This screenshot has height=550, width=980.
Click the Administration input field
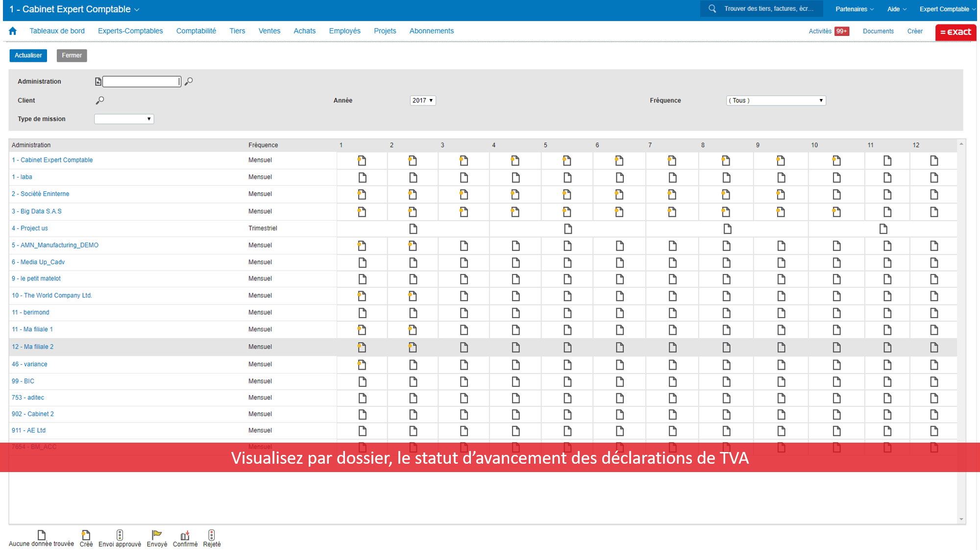(141, 81)
